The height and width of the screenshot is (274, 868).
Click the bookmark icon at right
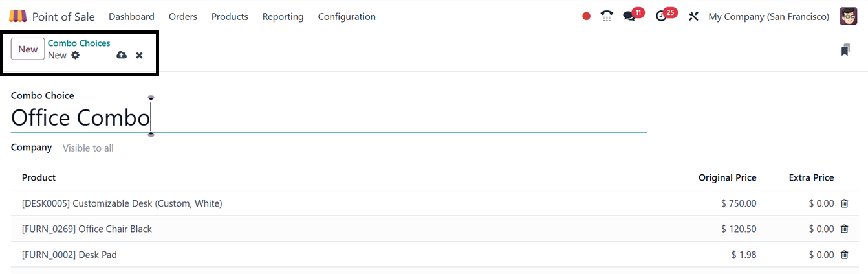tap(845, 50)
